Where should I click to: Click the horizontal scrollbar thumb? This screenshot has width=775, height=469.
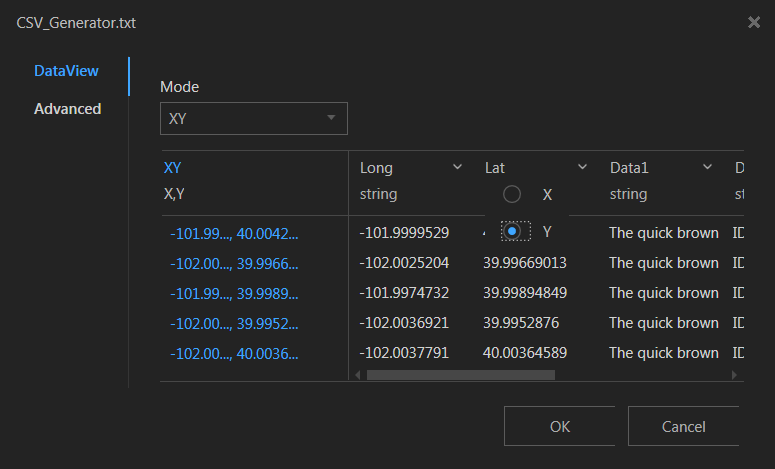460,375
